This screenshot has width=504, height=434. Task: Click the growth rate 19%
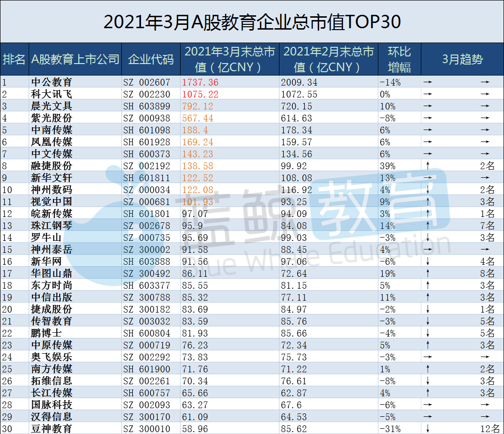[387, 273]
